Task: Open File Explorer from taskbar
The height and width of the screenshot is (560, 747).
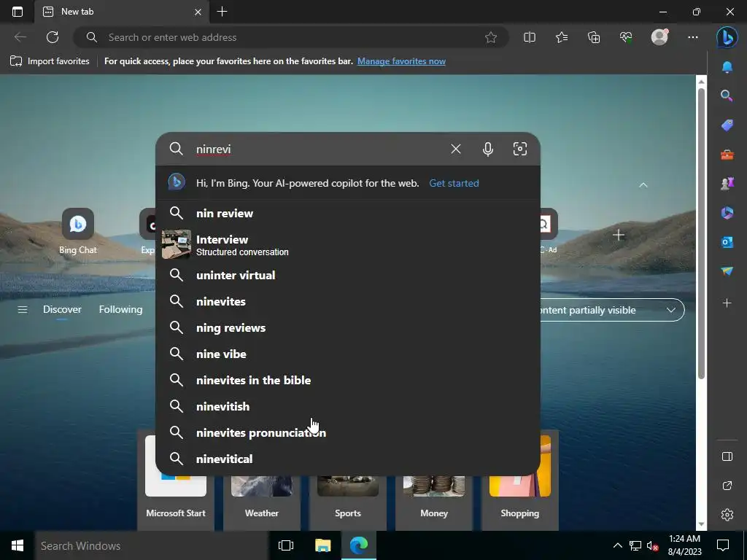Action: tap(322, 545)
